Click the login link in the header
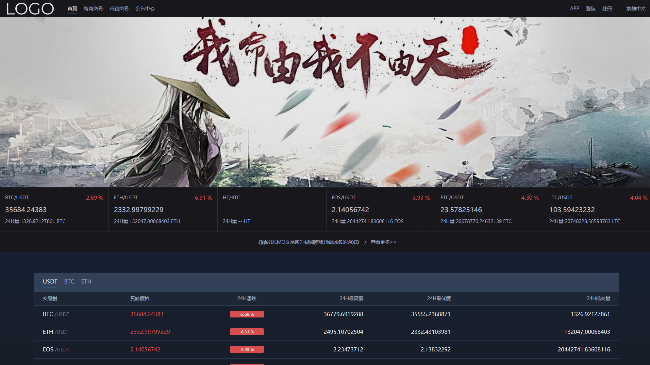 [x=590, y=8]
